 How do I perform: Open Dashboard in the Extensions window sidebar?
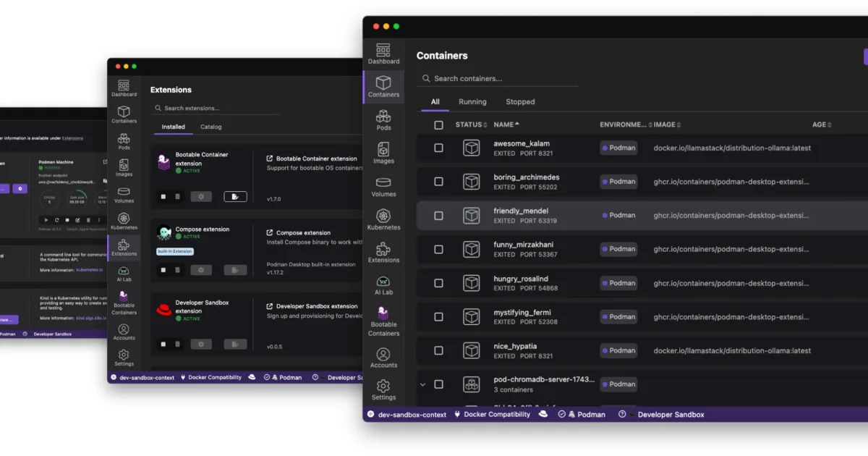point(124,88)
